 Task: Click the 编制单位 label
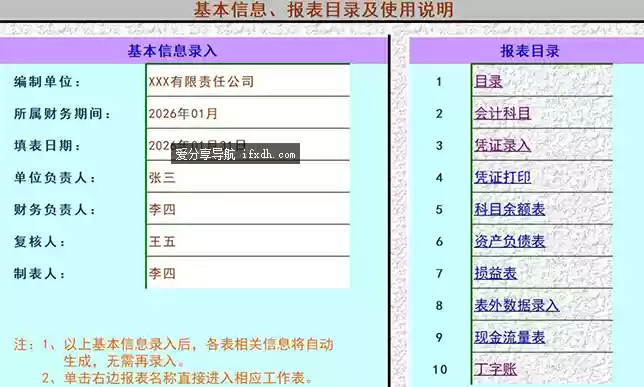point(47,82)
